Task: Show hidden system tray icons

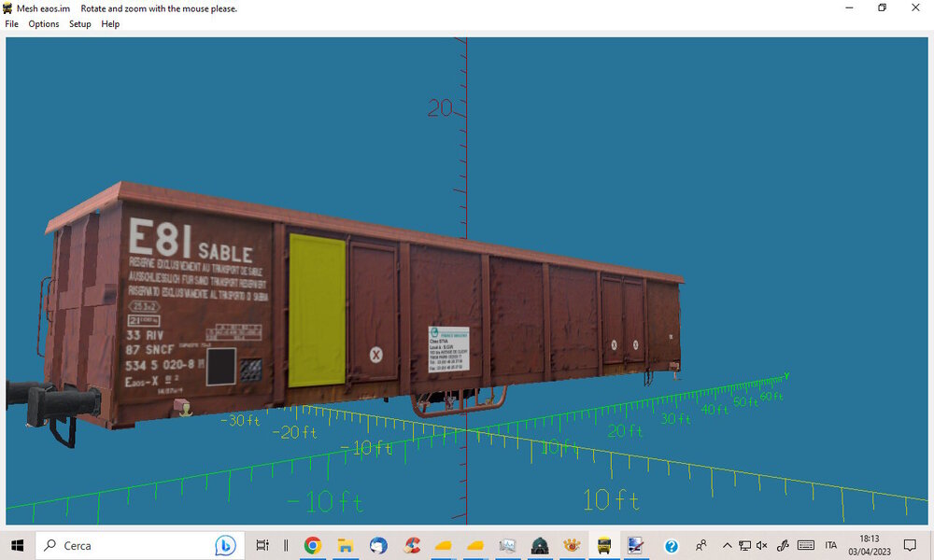Action: click(727, 545)
